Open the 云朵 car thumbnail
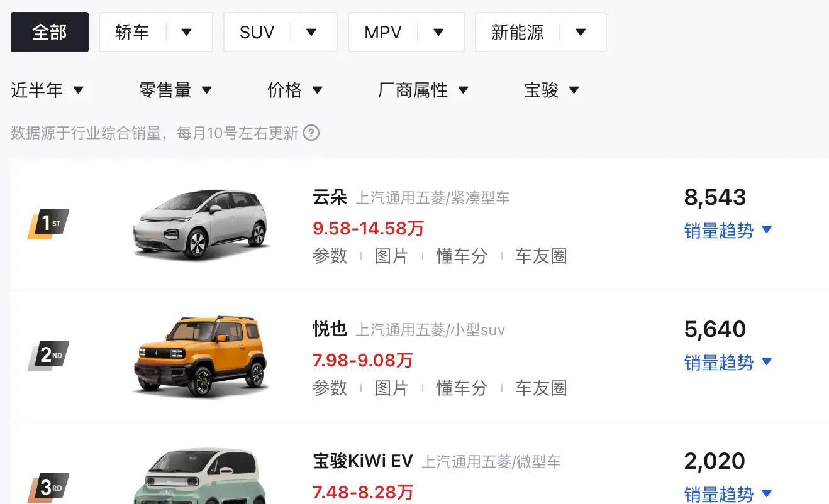This screenshot has width=829, height=504. 203,224
